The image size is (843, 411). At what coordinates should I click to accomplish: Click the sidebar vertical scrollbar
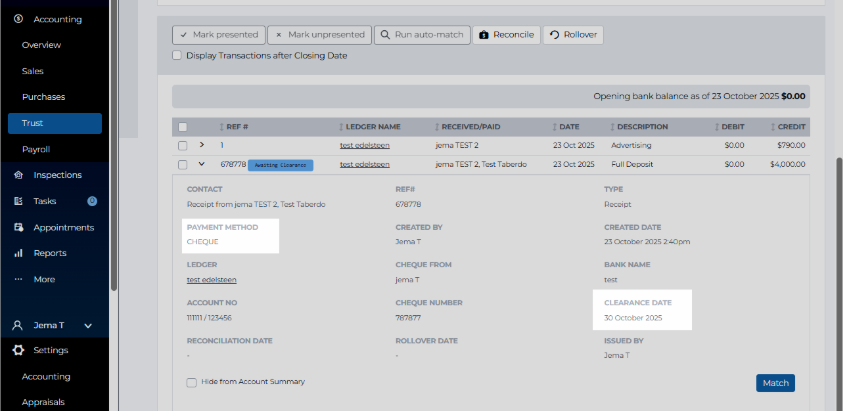click(x=113, y=145)
